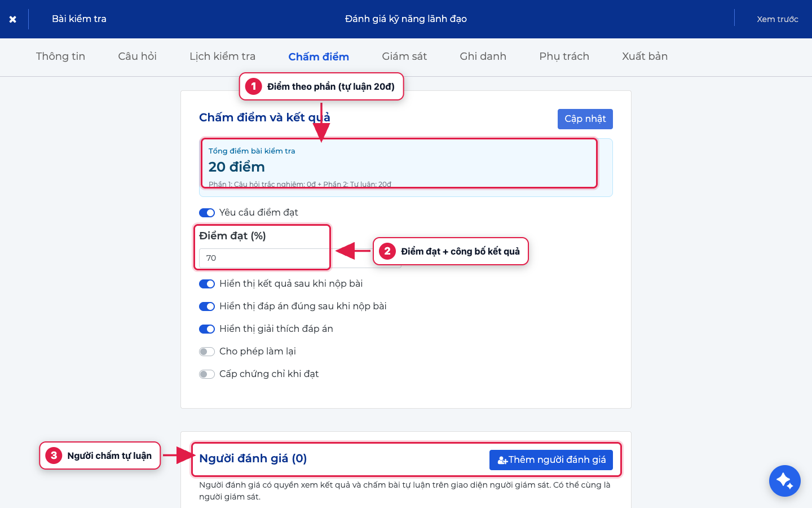Click the add-user icon in Thêm người đánh giá

(x=502, y=461)
